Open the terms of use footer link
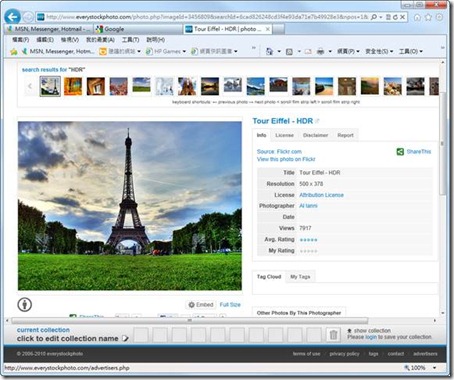This screenshot has width=454, height=380. pos(306,354)
